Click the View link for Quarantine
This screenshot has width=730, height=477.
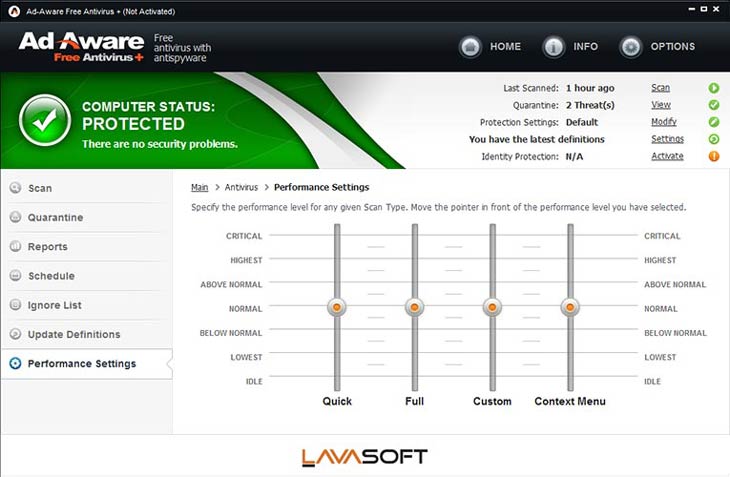661,105
